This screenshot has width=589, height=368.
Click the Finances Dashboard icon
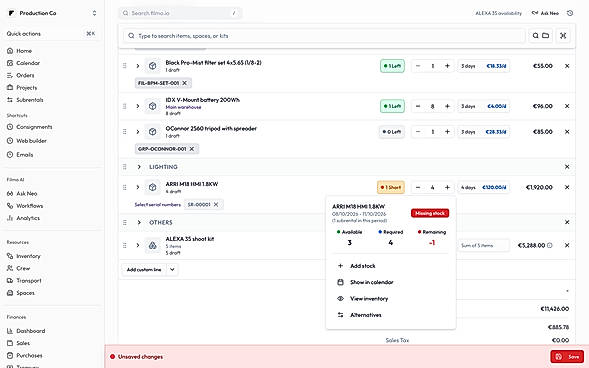10,331
